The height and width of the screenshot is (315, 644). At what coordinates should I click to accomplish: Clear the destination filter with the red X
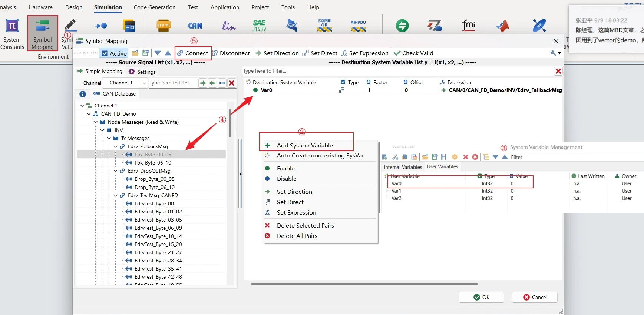click(x=558, y=71)
